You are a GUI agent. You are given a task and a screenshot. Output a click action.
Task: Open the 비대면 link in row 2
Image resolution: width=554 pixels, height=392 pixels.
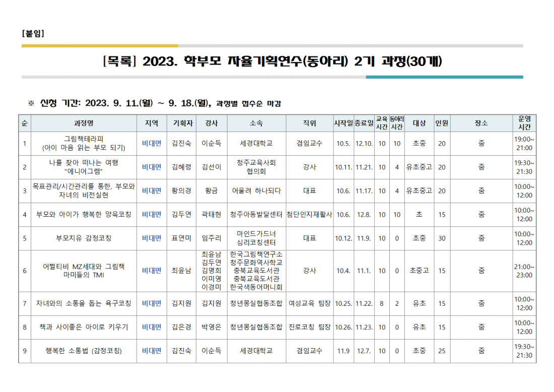point(152,167)
